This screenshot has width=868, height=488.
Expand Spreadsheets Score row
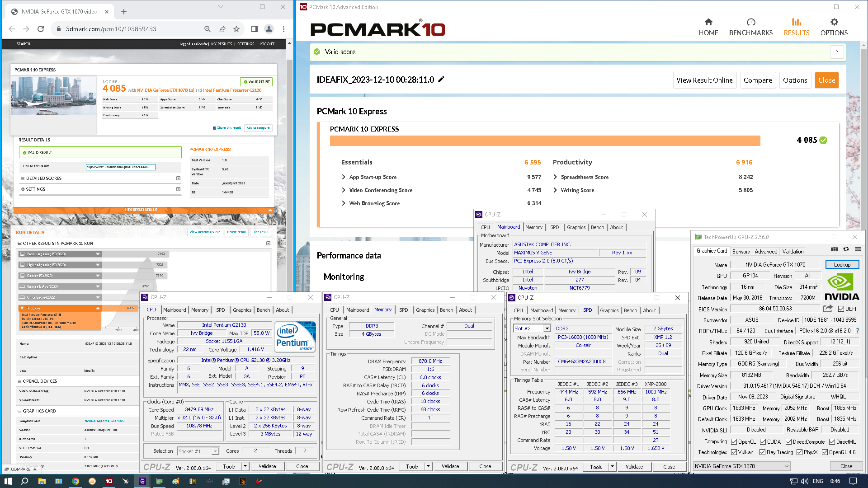pos(555,177)
